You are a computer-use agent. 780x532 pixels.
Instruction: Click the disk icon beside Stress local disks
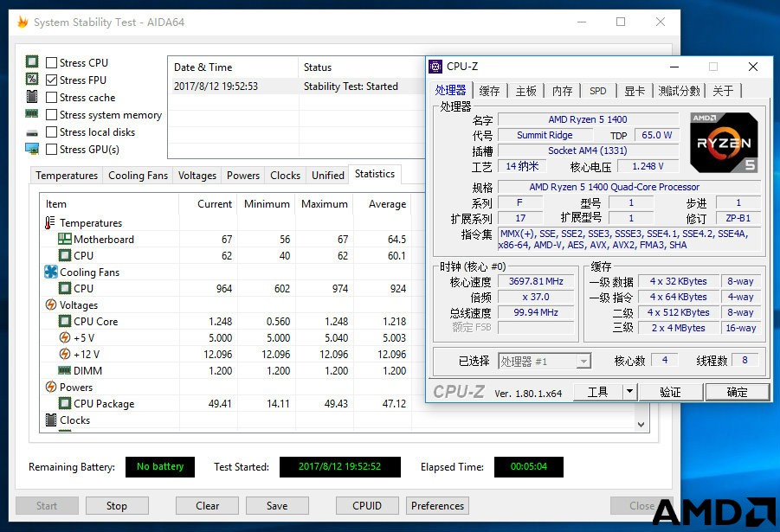(32, 132)
